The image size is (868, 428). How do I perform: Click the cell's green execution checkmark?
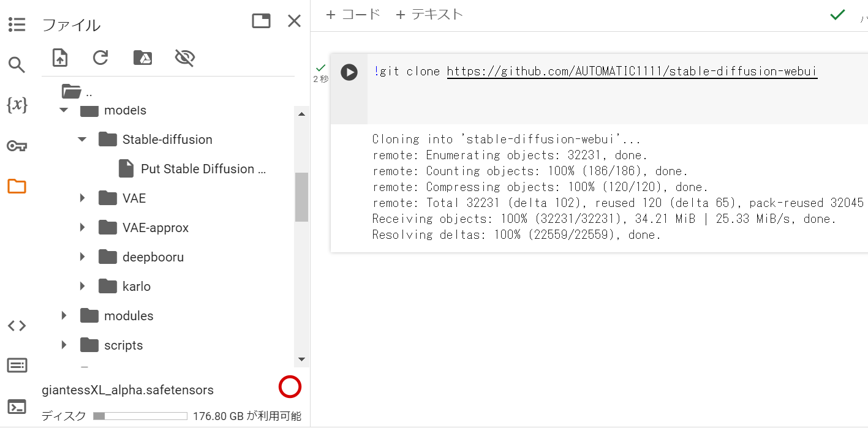[x=320, y=67]
